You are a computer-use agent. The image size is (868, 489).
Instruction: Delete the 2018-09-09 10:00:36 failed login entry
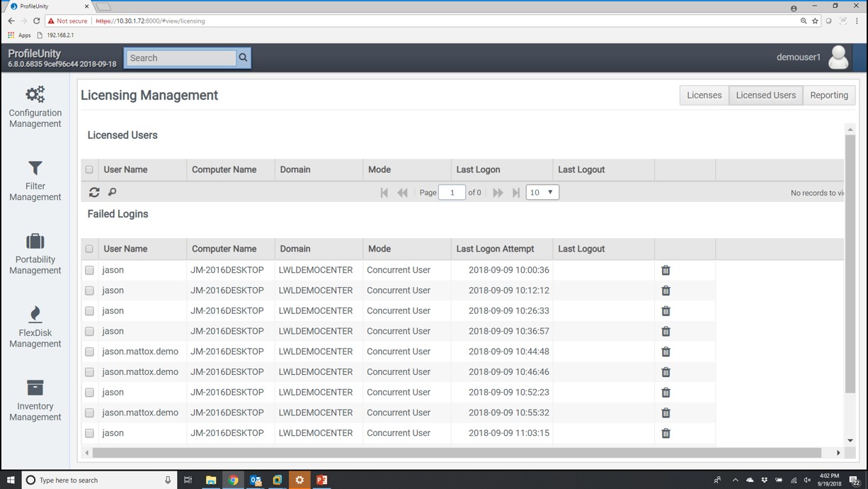666,270
